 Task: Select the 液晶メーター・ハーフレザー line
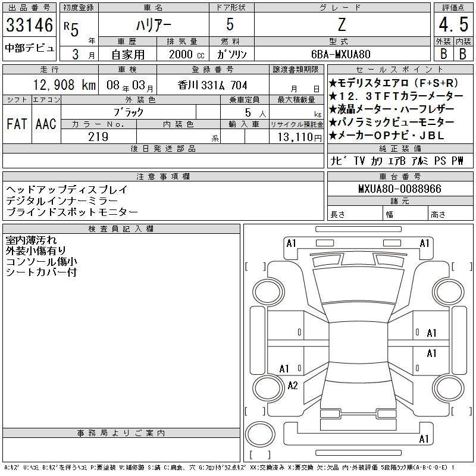click(392, 109)
